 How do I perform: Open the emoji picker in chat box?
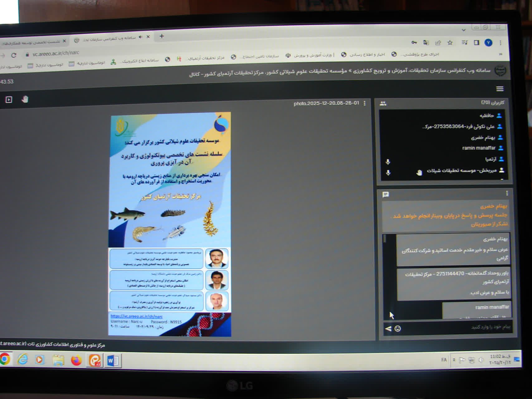pyautogui.click(x=398, y=329)
